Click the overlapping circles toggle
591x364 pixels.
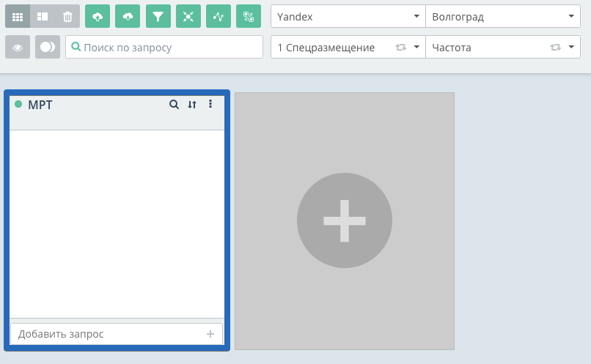click(x=48, y=47)
